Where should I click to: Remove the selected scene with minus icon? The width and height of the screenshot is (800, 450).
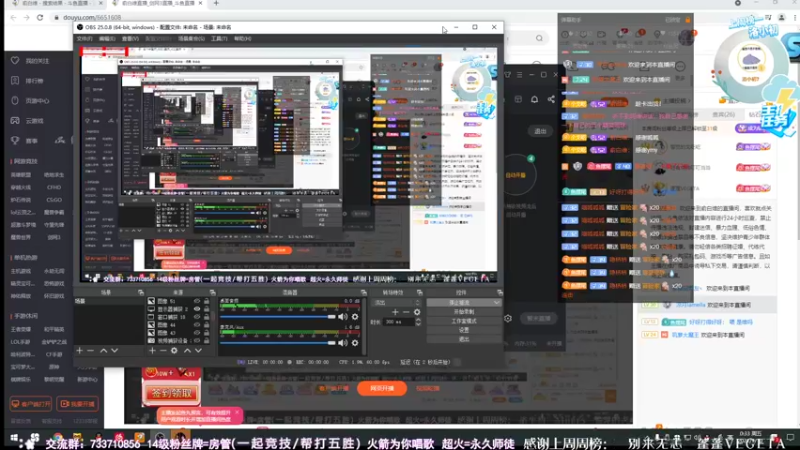[90, 351]
